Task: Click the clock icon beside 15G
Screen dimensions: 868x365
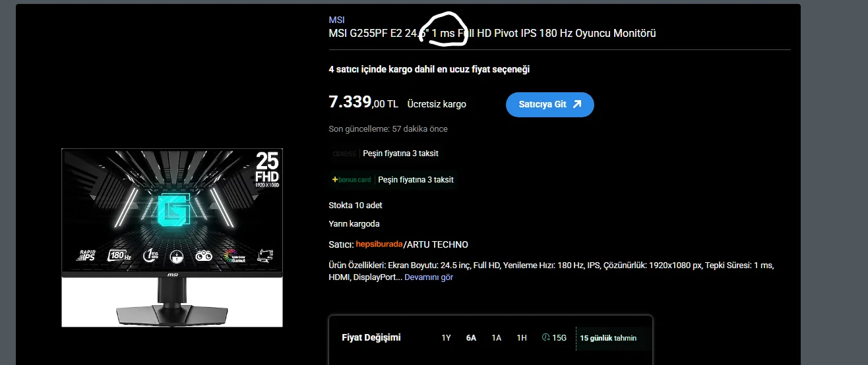Action: (545, 337)
